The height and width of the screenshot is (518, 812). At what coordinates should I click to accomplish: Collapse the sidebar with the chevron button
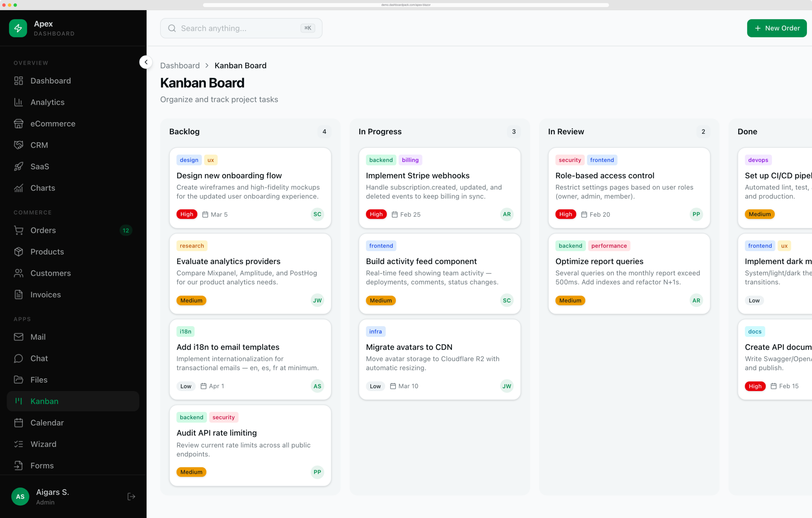click(146, 62)
